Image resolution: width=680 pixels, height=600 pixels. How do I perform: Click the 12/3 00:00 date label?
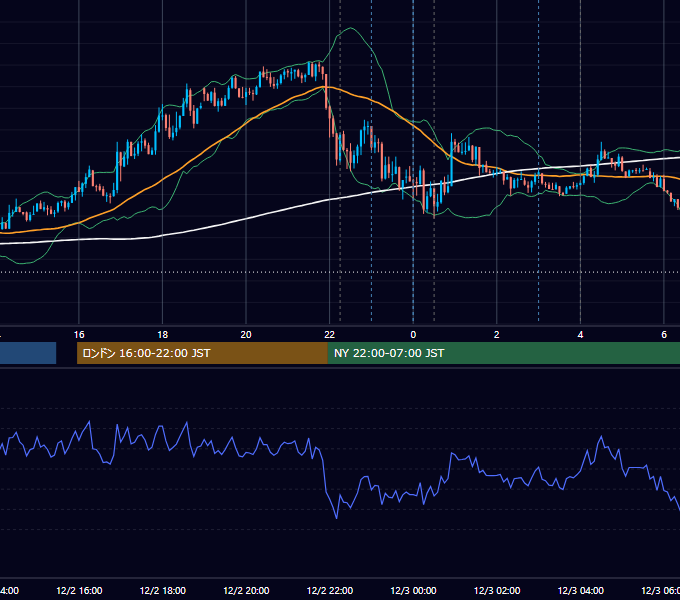[x=413, y=591]
